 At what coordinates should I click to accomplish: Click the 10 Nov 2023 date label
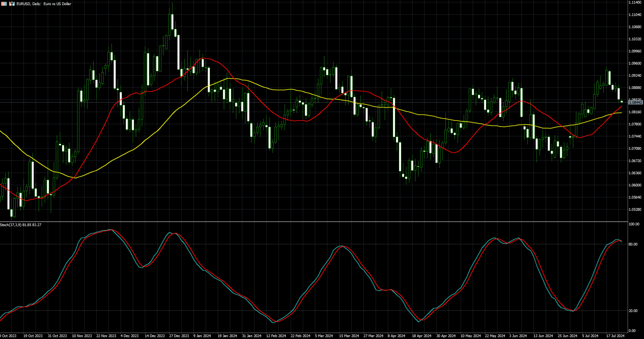pos(82,336)
